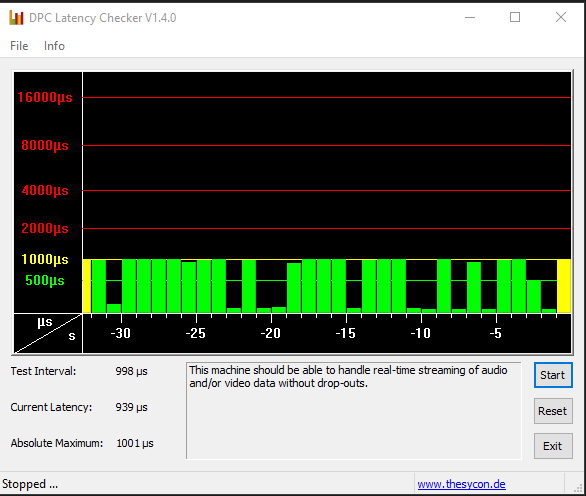Click the 2000µs axis label

tap(45, 228)
